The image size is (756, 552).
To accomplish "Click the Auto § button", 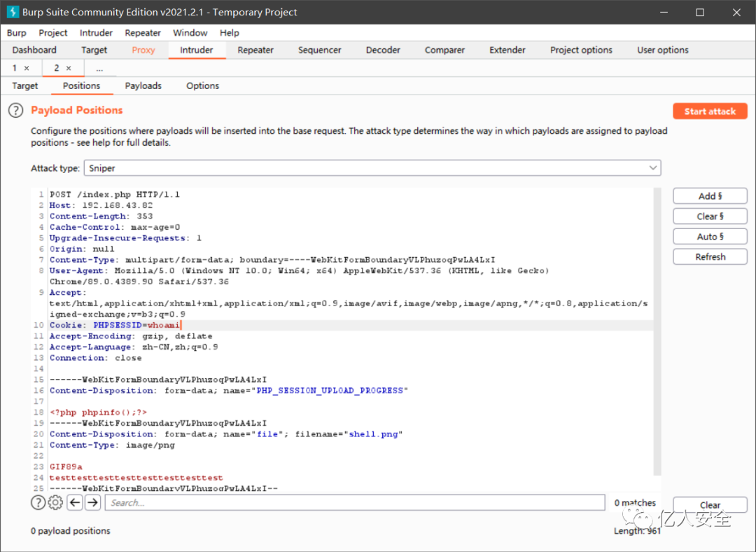I will [x=710, y=237].
